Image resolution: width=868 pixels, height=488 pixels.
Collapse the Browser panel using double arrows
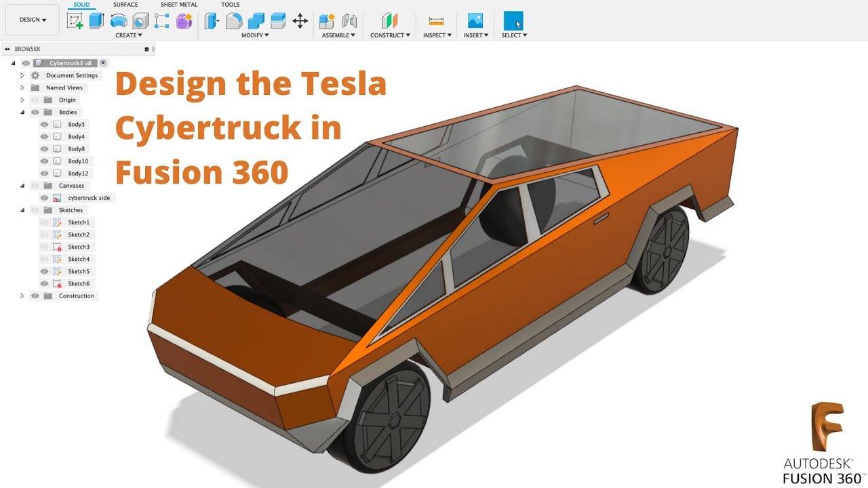pyautogui.click(x=7, y=49)
